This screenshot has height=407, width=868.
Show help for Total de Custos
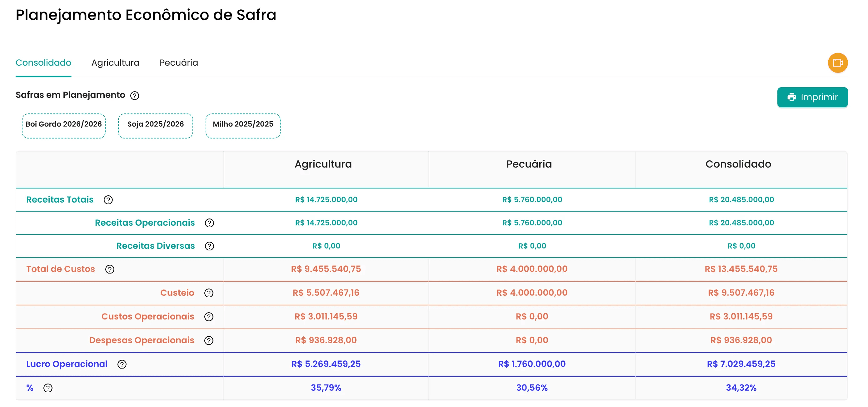[109, 269]
